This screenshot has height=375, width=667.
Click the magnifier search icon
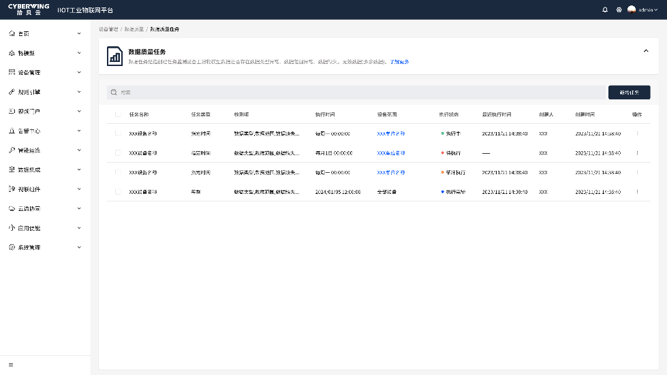pos(114,92)
